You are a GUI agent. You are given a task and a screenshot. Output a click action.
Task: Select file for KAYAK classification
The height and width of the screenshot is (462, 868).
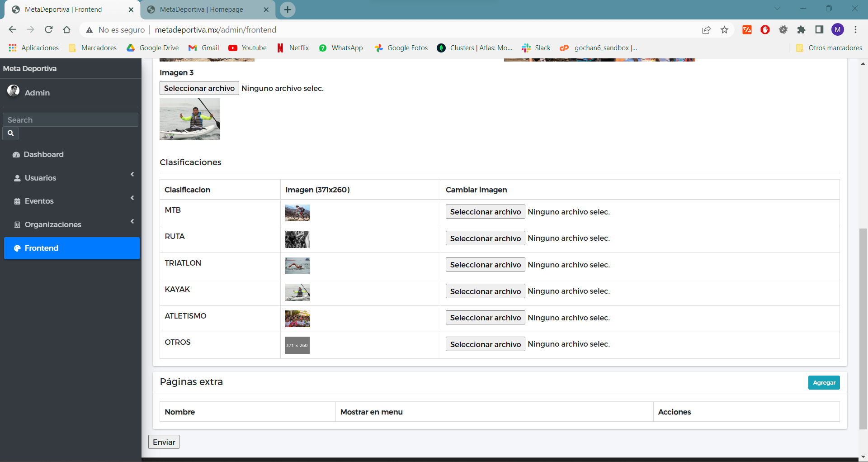pos(485,291)
